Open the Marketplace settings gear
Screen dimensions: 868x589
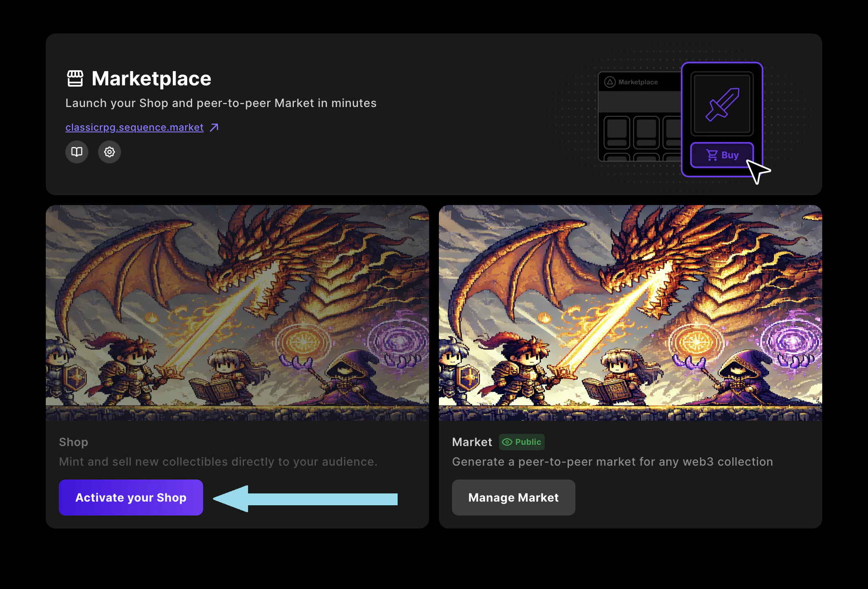109,152
